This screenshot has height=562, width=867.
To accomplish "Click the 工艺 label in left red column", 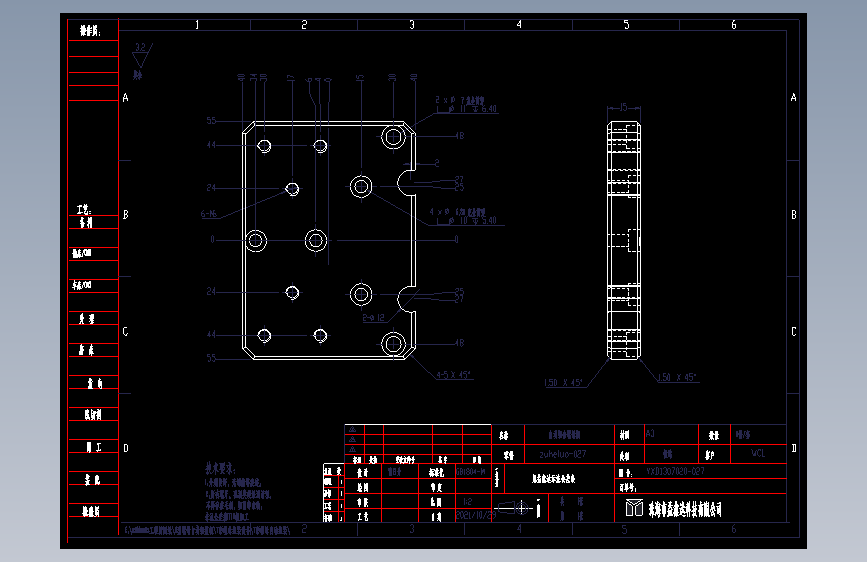I will (x=83, y=210).
